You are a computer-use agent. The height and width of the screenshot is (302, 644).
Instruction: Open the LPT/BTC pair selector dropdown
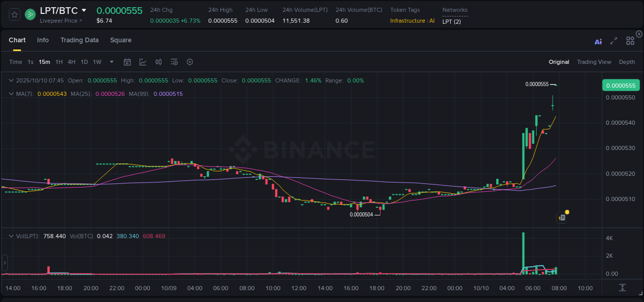coord(84,10)
